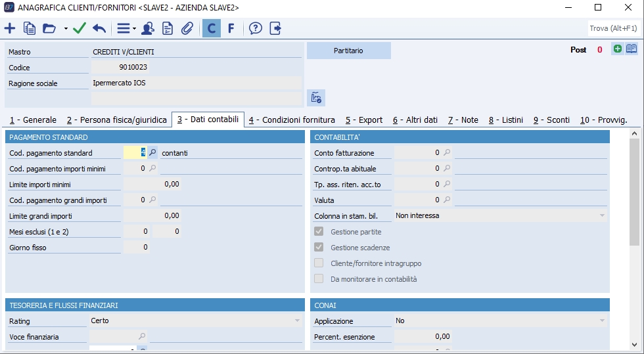Click the Limite importi minimi field
The width and height of the screenshot is (644, 354).
pos(152,185)
